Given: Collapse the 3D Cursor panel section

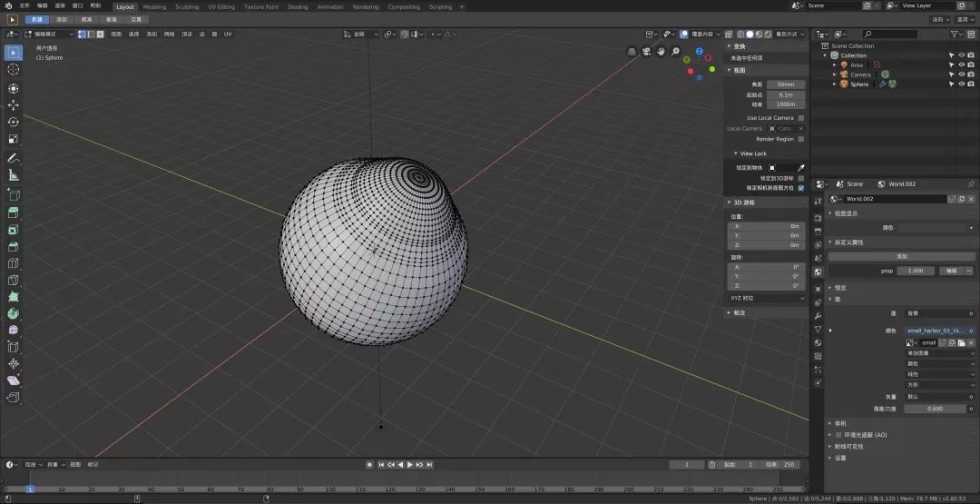Looking at the screenshot, I should 729,202.
